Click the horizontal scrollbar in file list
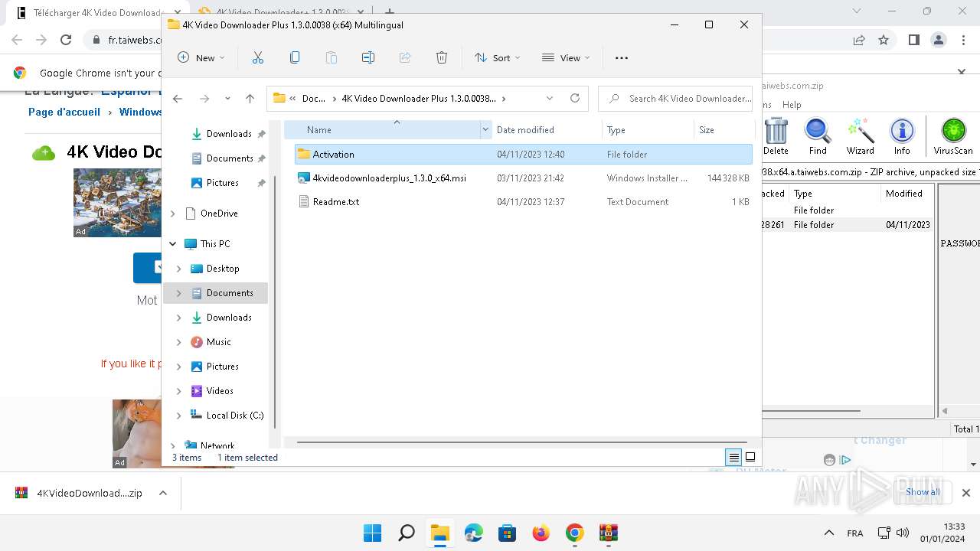The height and width of the screenshot is (551, 980). (522, 442)
